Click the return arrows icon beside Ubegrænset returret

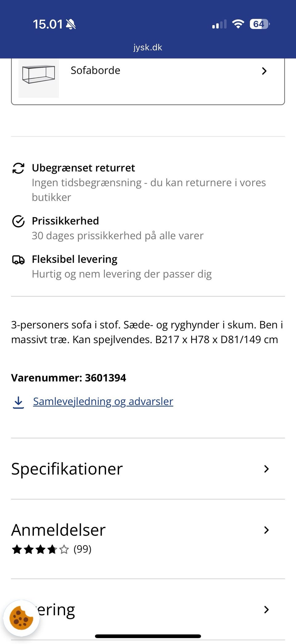pos(18,168)
